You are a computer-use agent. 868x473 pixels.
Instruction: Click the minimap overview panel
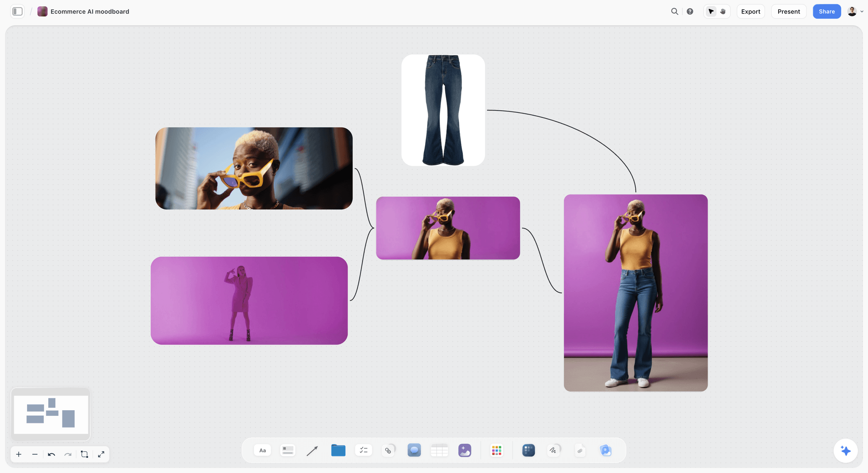coord(51,415)
